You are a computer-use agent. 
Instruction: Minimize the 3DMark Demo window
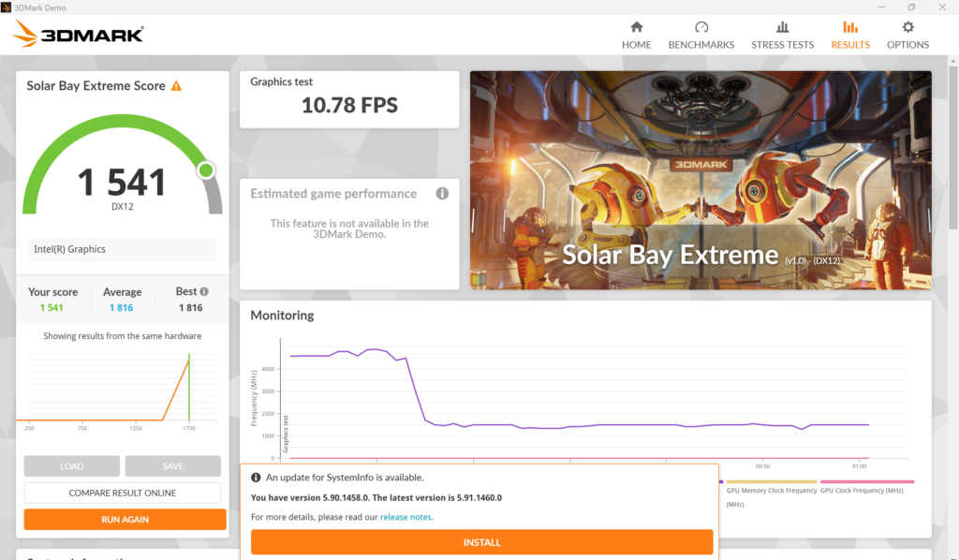click(881, 7)
